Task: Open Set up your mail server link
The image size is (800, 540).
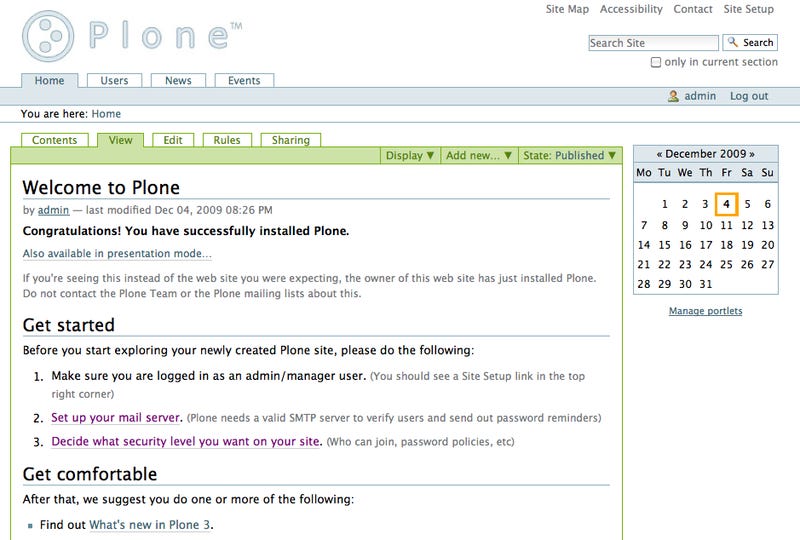Action: [116, 418]
